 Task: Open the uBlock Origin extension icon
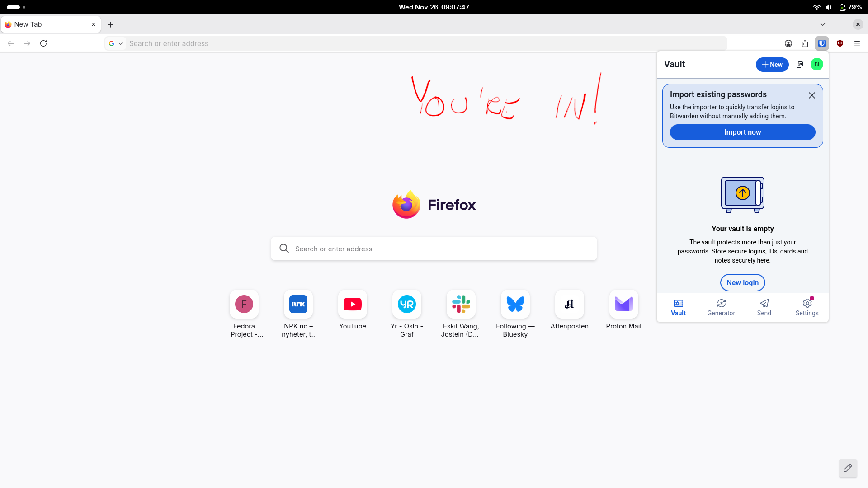[x=840, y=43]
